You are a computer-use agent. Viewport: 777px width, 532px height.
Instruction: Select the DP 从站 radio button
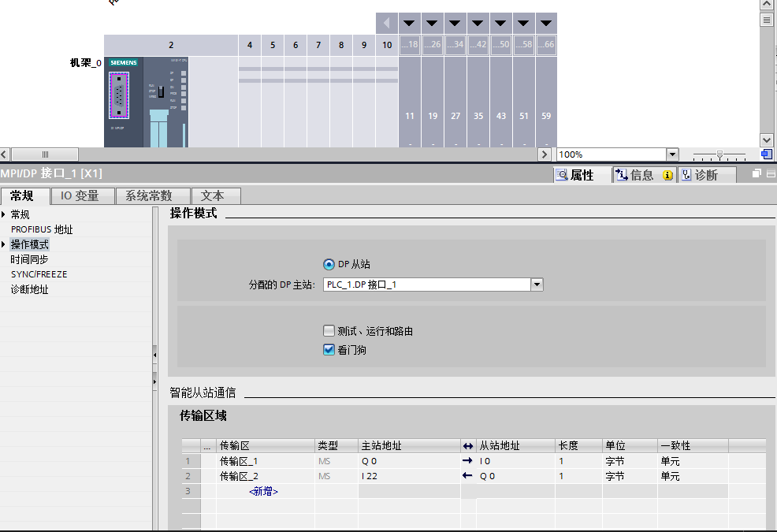point(329,264)
